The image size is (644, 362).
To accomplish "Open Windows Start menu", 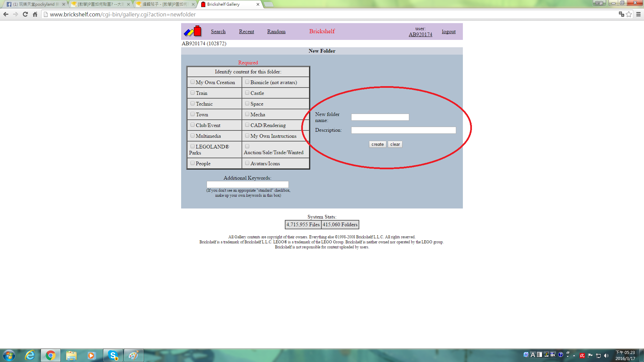I will coord(9,355).
